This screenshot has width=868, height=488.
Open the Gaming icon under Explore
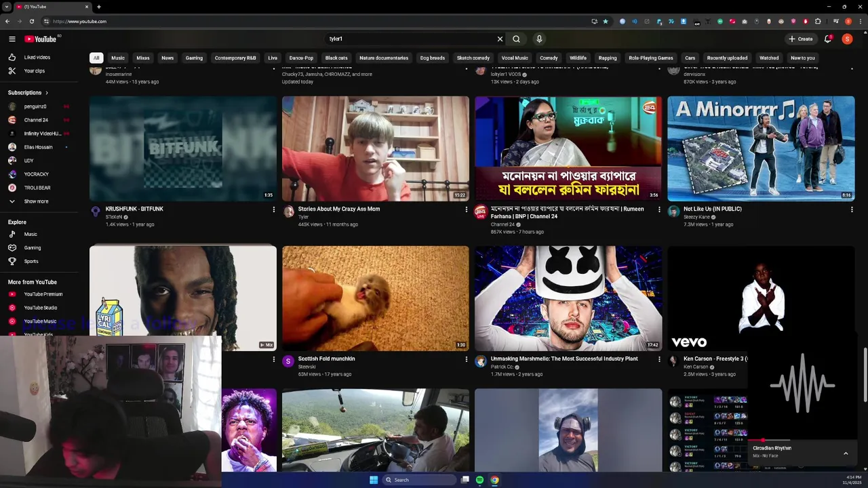click(x=12, y=248)
